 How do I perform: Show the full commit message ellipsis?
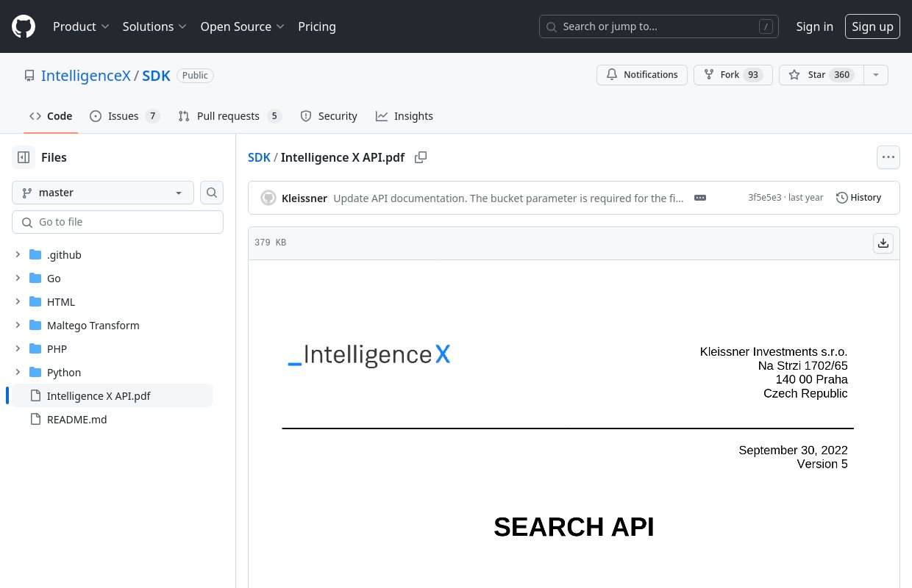[700, 198]
